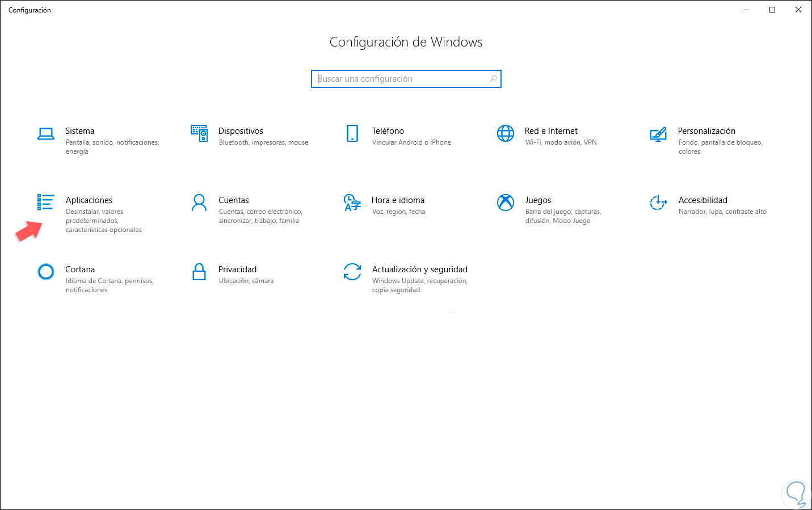Click the magnifier icon in search box
Screen dimensions: 812x510
493,79
